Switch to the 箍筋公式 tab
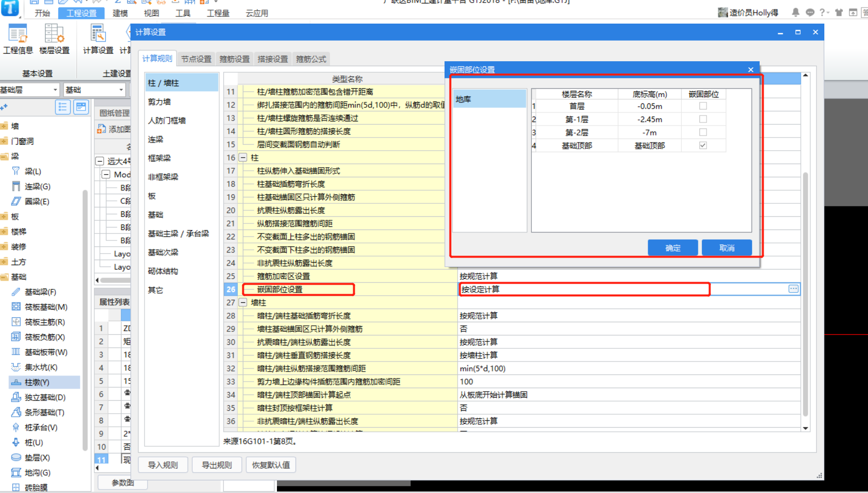 [311, 59]
